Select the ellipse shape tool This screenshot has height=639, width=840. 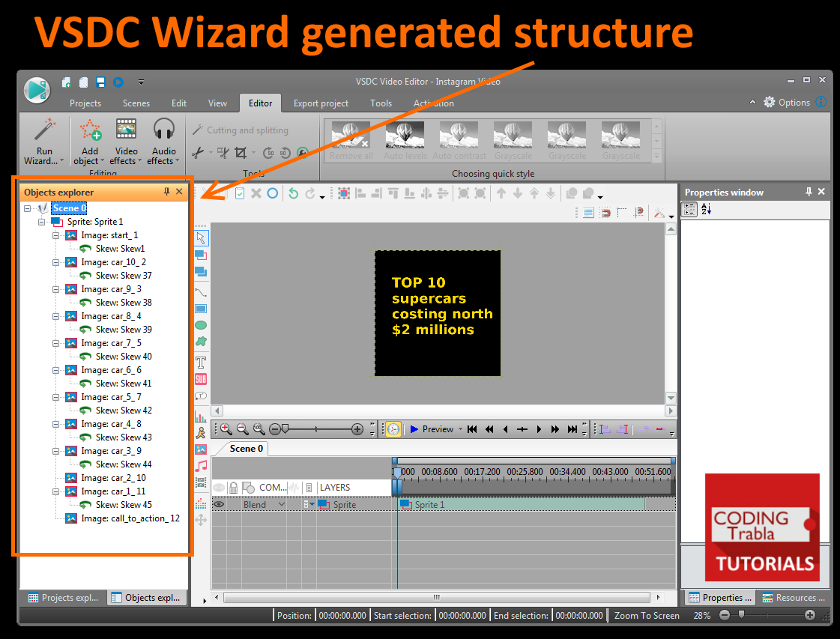pos(201,325)
